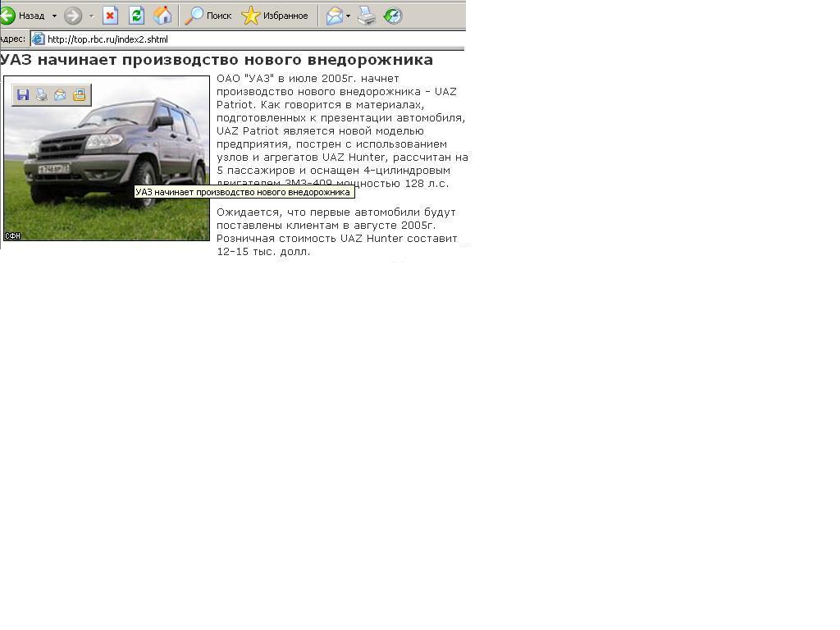Open the Favorites (Избранное) panel
Screen dimensions: 840x630
(275, 16)
